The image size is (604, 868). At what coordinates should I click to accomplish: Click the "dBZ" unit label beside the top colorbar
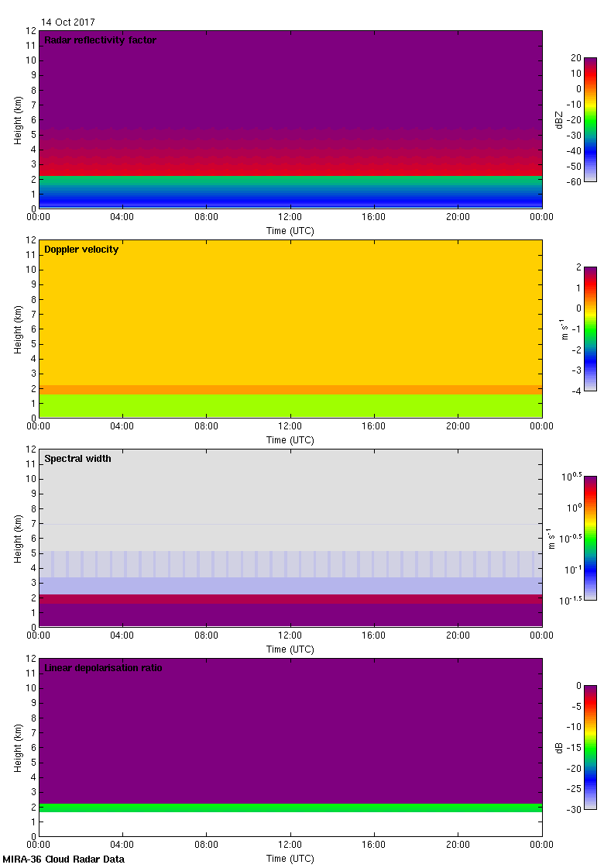click(559, 119)
